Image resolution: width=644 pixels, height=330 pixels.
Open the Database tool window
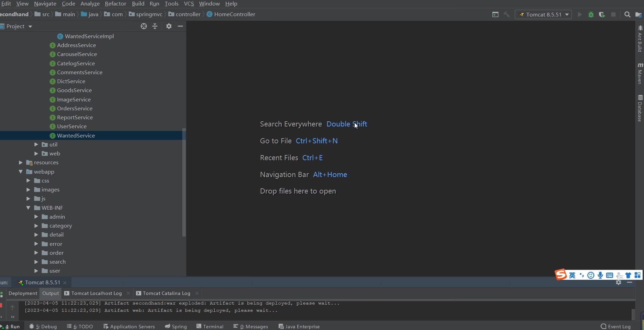point(640,108)
